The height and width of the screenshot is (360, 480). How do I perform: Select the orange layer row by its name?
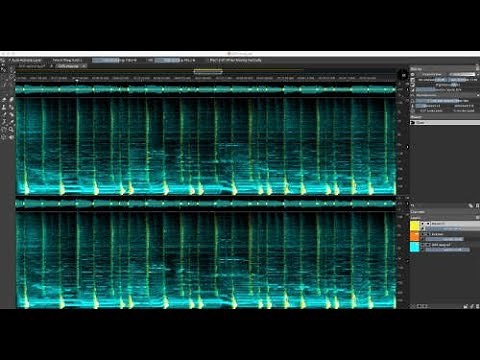[437, 234]
